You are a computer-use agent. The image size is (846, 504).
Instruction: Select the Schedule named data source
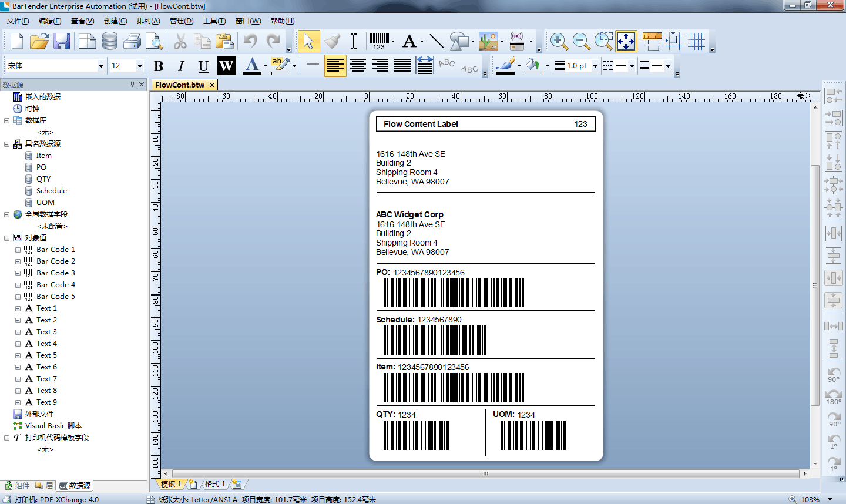click(51, 191)
